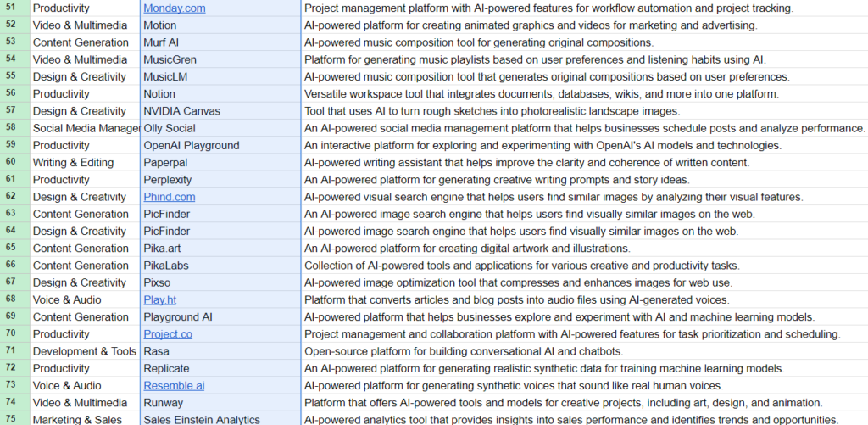This screenshot has height=425, width=868.
Task: Click the Paperpal cell
Action: (221, 163)
